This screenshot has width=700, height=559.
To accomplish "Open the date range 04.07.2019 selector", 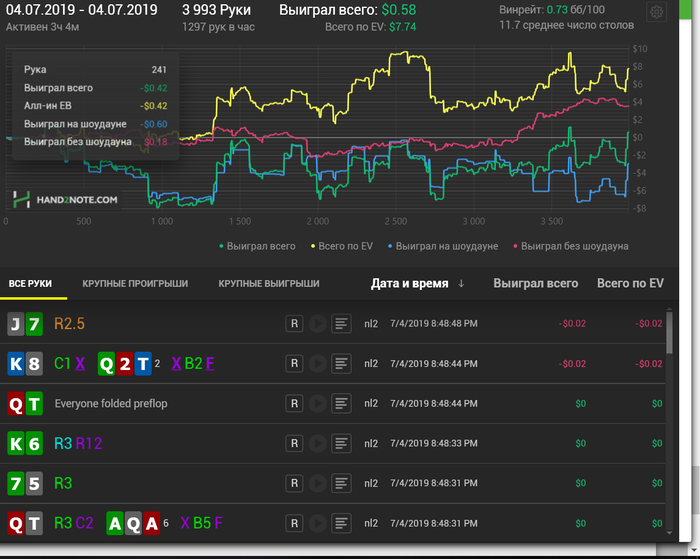I will 81,10.
